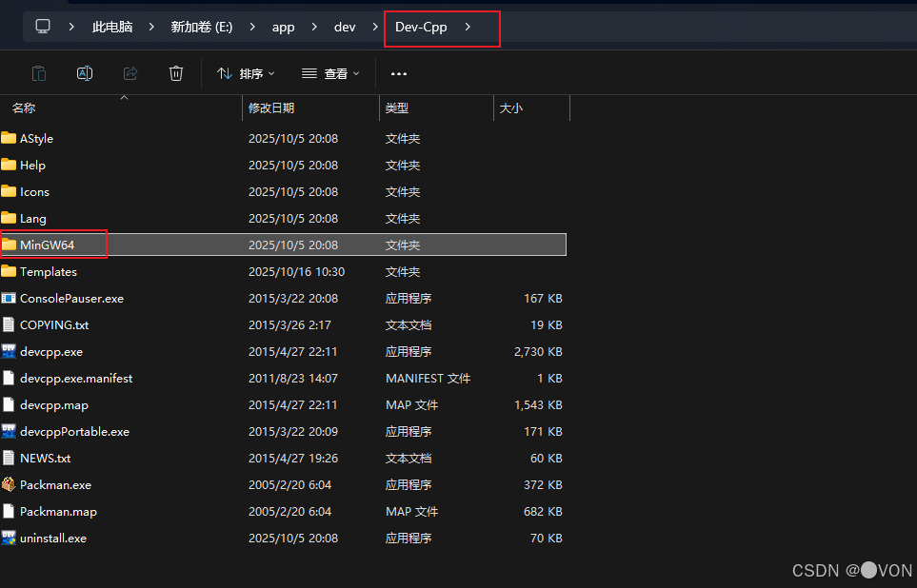Select the Lang folder name
The height and width of the screenshot is (588, 917).
click(x=32, y=219)
